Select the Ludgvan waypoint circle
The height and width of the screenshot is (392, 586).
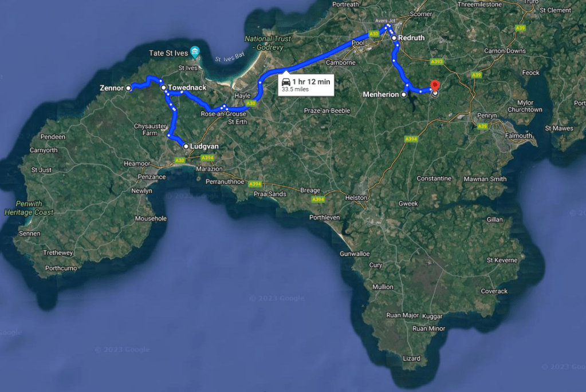click(186, 146)
